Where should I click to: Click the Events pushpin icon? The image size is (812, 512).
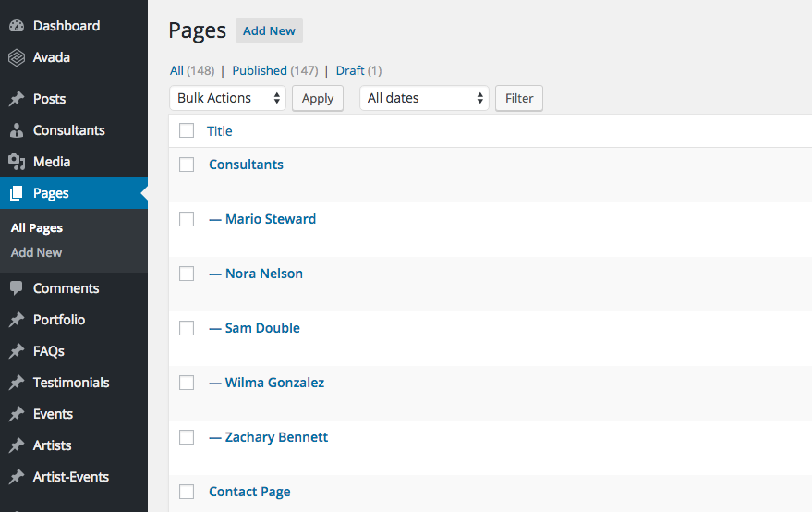coord(17,414)
